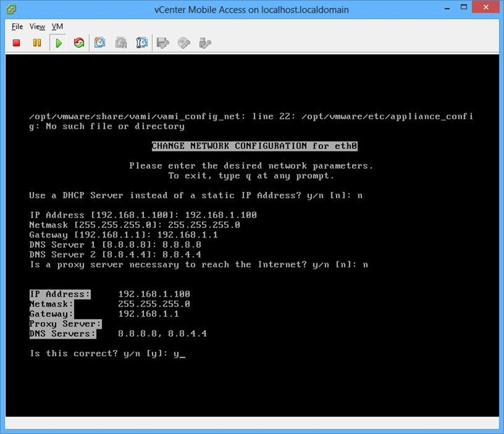
Task: Maximize the vCenter Mobile Access console window
Action: (464, 7)
